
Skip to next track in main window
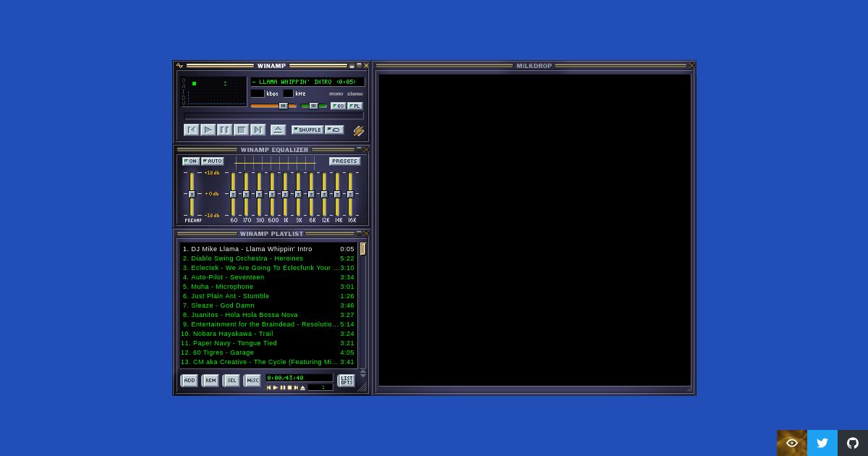click(x=258, y=130)
